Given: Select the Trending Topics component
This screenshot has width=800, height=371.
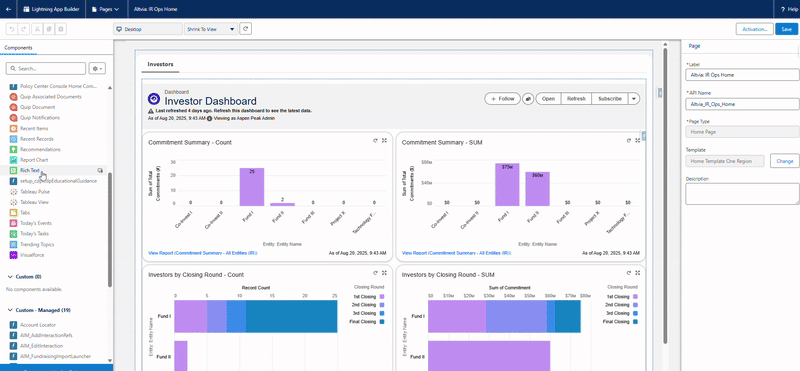Looking at the screenshot, I should coord(36,244).
